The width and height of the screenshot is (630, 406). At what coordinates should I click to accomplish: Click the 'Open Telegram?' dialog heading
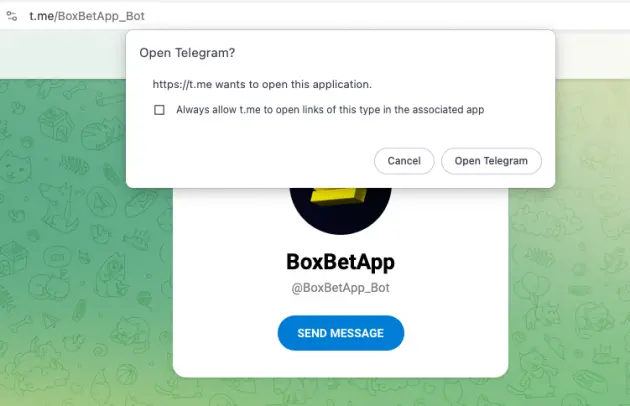(x=187, y=53)
